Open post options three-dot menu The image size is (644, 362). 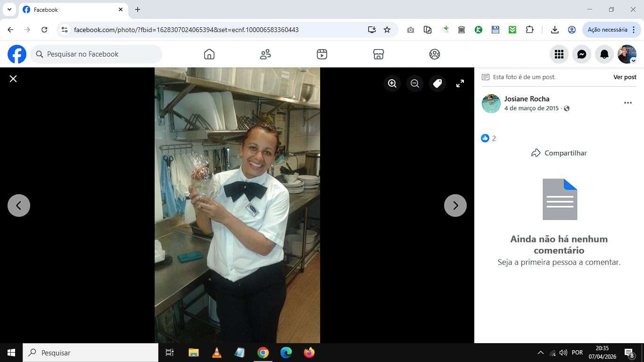pyautogui.click(x=627, y=103)
